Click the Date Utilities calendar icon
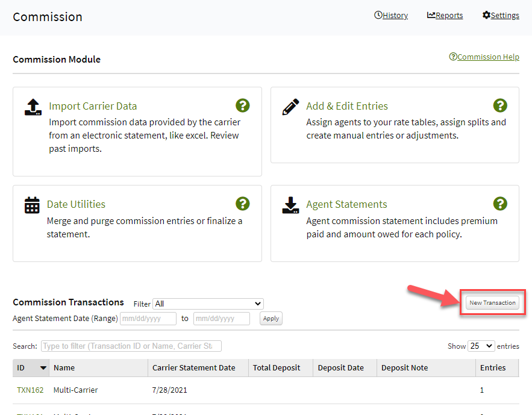 pos(33,205)
